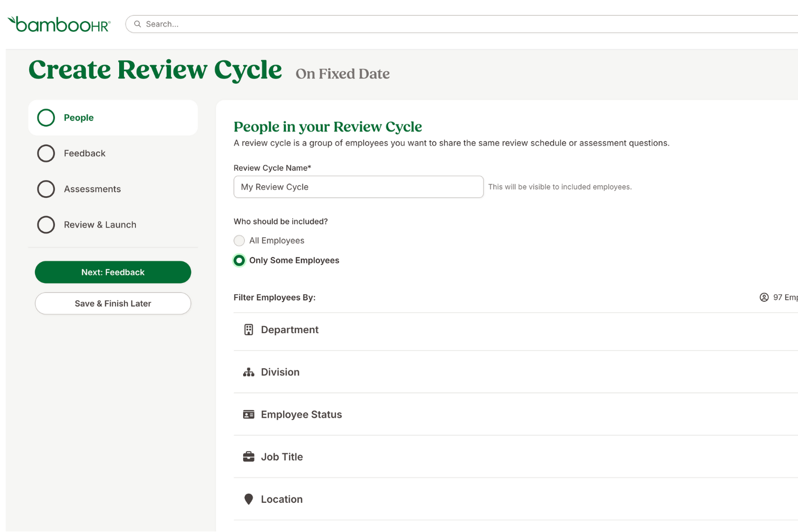Click the Next: Feedback button
The width and height of the screenshot is (798, 532).
(113, 272)
